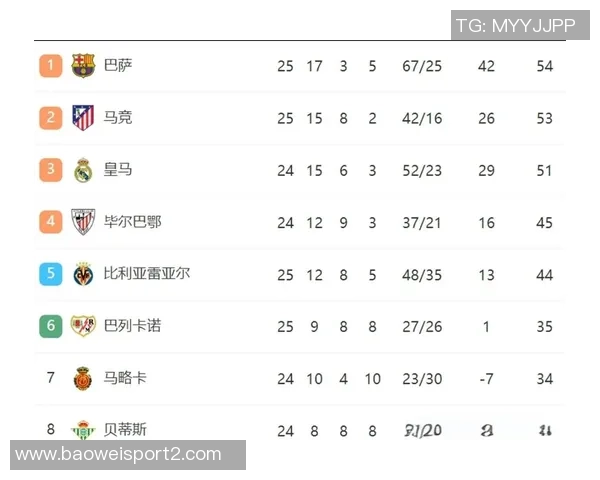Click the blue rank 5 badge
Viewport: 600px width, 480px height.
coord(50,274)
